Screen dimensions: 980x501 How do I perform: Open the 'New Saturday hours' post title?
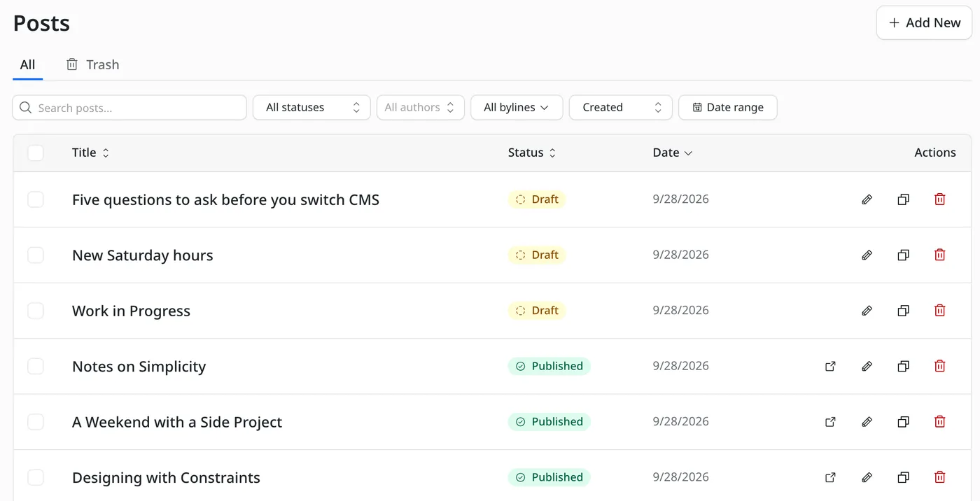pos(143,255)
